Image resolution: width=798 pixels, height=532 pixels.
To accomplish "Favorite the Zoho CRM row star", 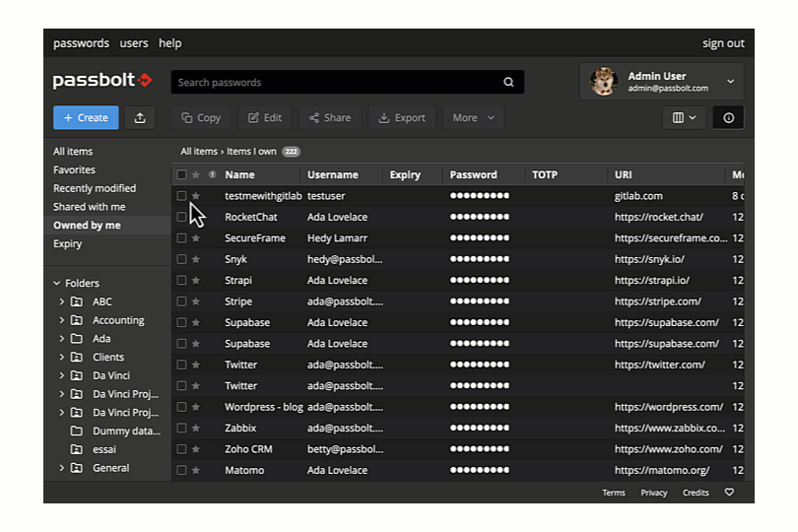I will point(196,449).
